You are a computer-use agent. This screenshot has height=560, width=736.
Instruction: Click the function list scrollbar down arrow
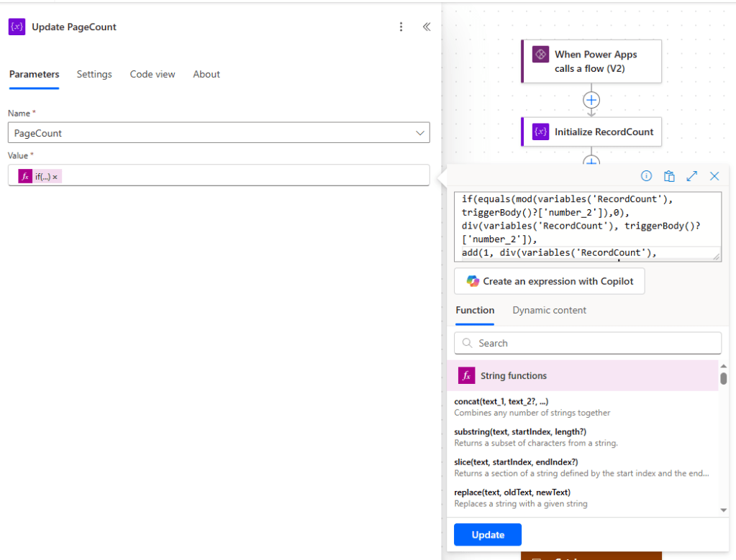point(723,510)
